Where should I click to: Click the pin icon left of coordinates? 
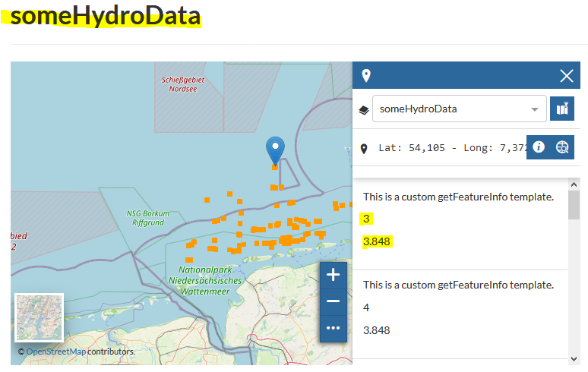tap(364, 149)
